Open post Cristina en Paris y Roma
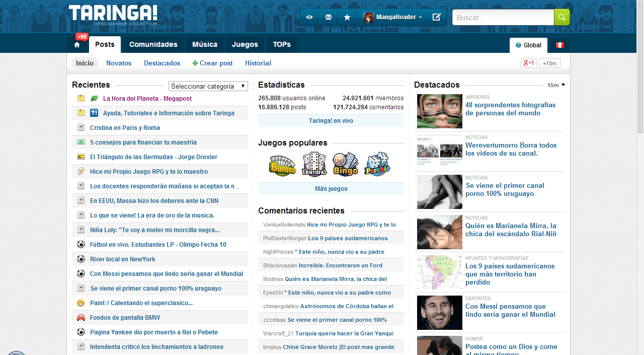The width and height of the screenshot is (644, 355). click(125, 128)
